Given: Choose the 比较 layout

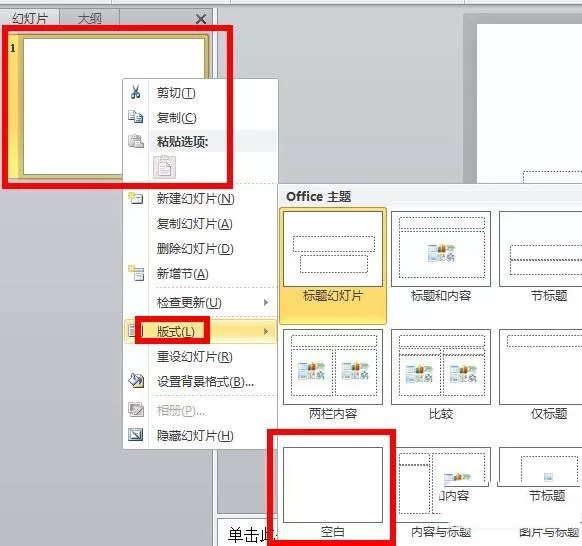Looking at the screenshot, I should 441,375.
